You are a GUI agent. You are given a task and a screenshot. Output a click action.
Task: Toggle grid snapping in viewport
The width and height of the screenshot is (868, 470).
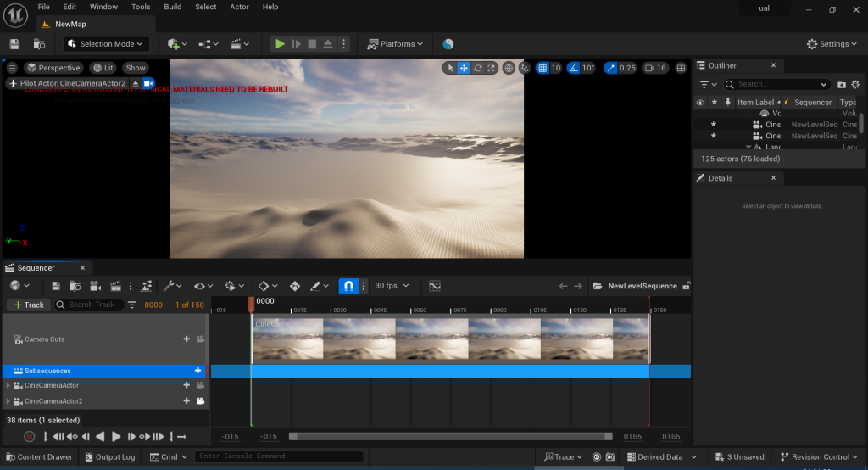coord(542,68)
